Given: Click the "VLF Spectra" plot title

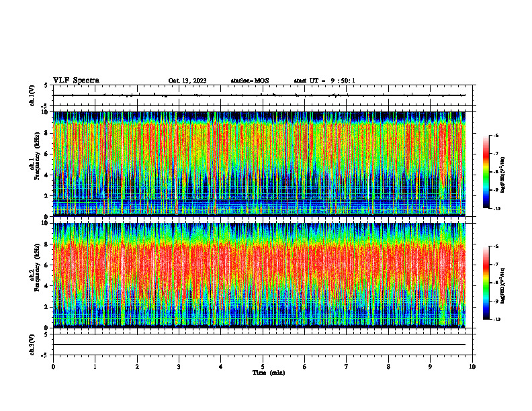Looking at the screenshot, I should click(x=76, y=81).
